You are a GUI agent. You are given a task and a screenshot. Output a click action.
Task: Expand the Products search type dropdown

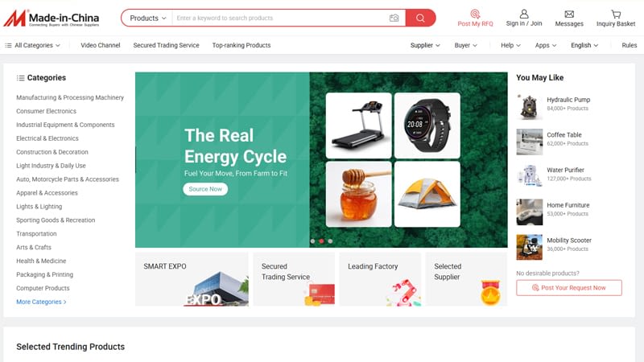click(x=148, y=18)
